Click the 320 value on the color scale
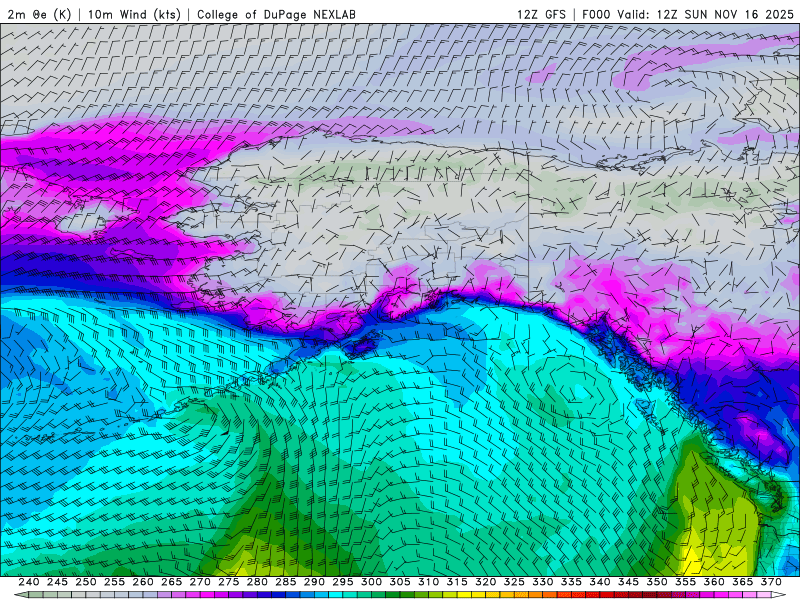 point(486,582)
